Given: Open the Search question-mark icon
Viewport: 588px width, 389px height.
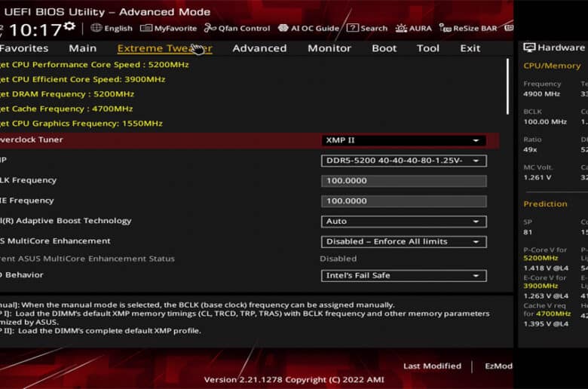Looking at the screenshot, I should pyautogui.click(x=353, y=28).
